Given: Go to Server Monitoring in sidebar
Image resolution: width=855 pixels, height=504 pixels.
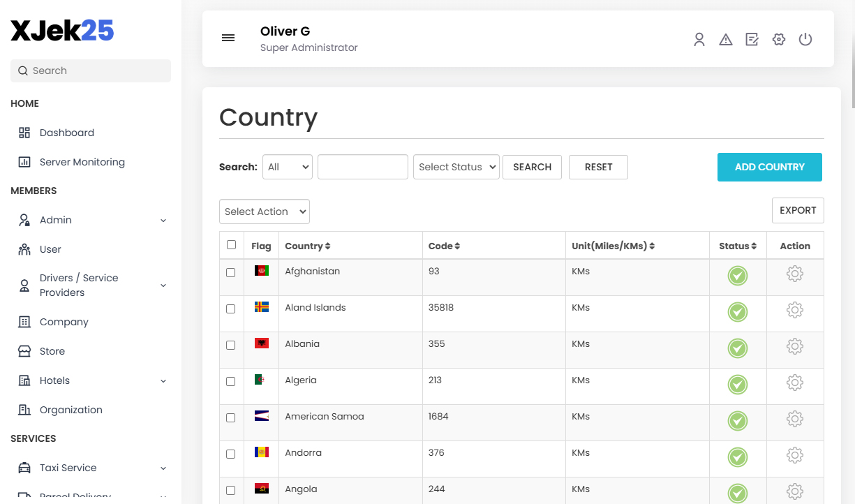Looking at the screenshot, I should coord(82,162).
